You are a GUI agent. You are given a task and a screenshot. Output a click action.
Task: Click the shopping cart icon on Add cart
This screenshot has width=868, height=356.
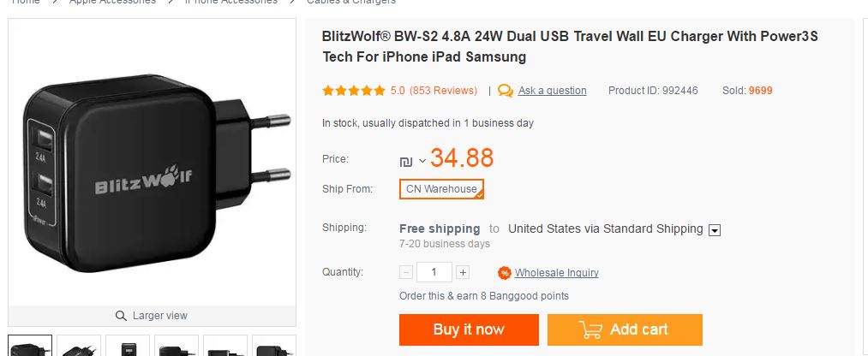click(590, 329)
